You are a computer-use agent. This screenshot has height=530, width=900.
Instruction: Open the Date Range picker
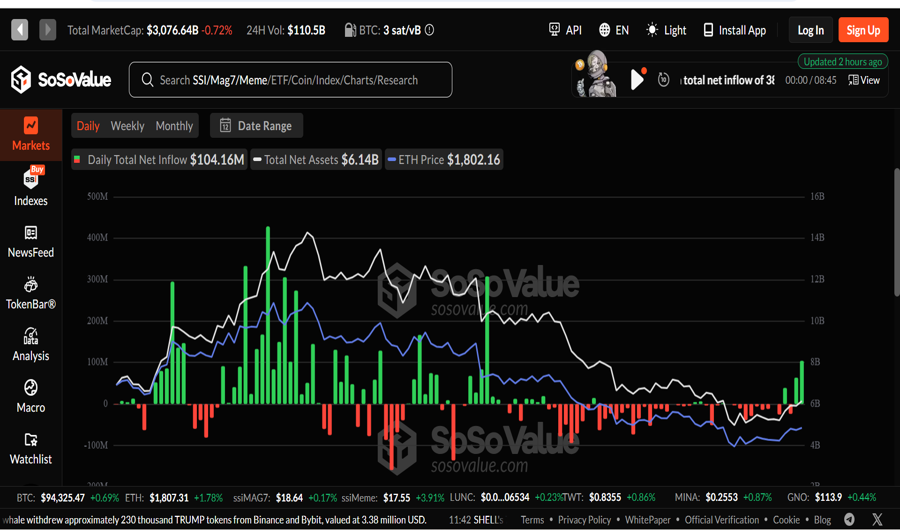[257, 126]
